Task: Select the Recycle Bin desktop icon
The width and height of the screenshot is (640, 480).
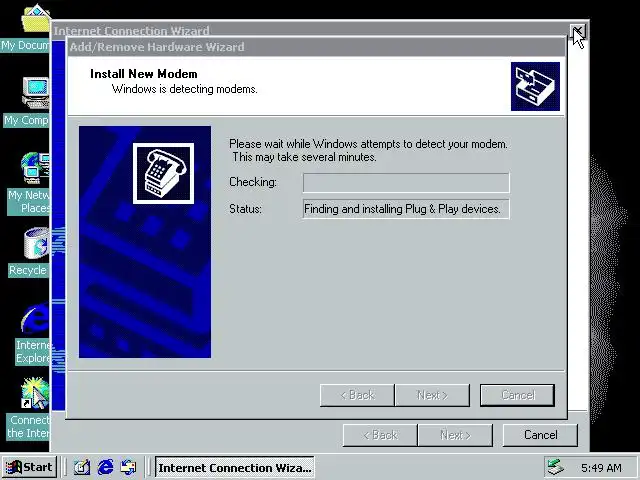Action: [x=36, y=243]
